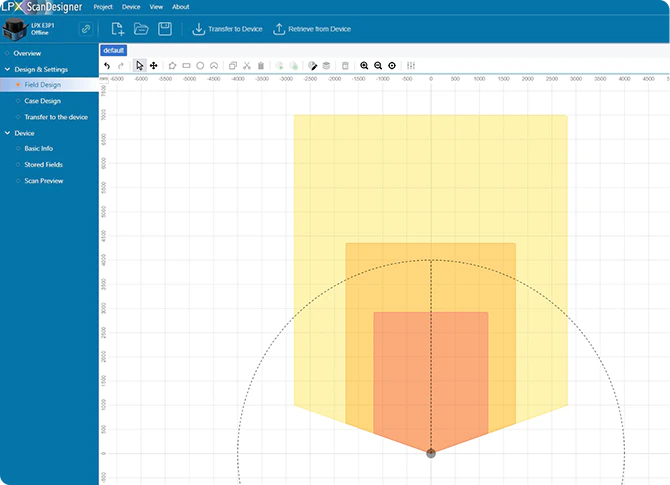Viewport: 670px width, 485px height.
Task: Open project using folder icon
Action: 141,29
